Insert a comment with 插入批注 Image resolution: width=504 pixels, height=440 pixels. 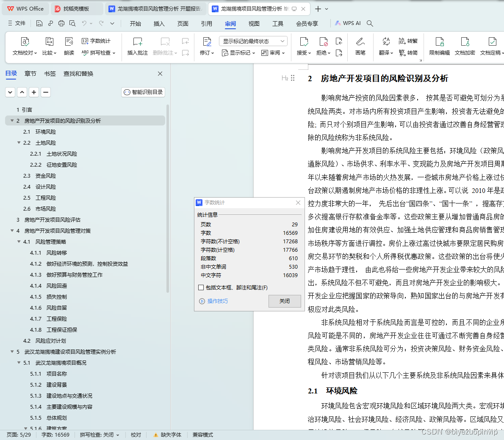coord(137,46)
